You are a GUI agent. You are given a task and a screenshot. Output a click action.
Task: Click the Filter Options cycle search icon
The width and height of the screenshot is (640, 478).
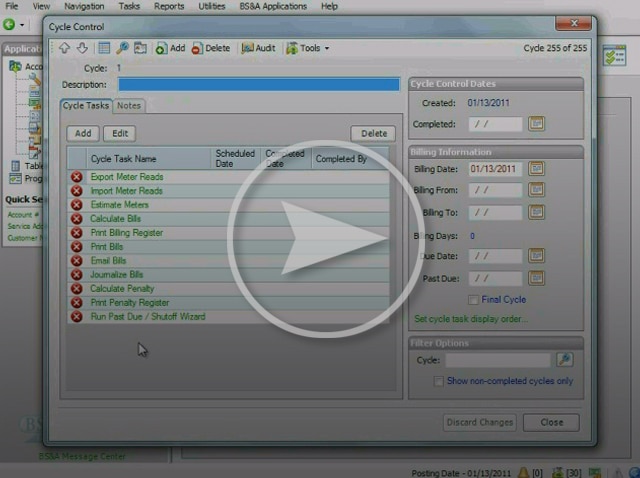[x=564, y=360]
